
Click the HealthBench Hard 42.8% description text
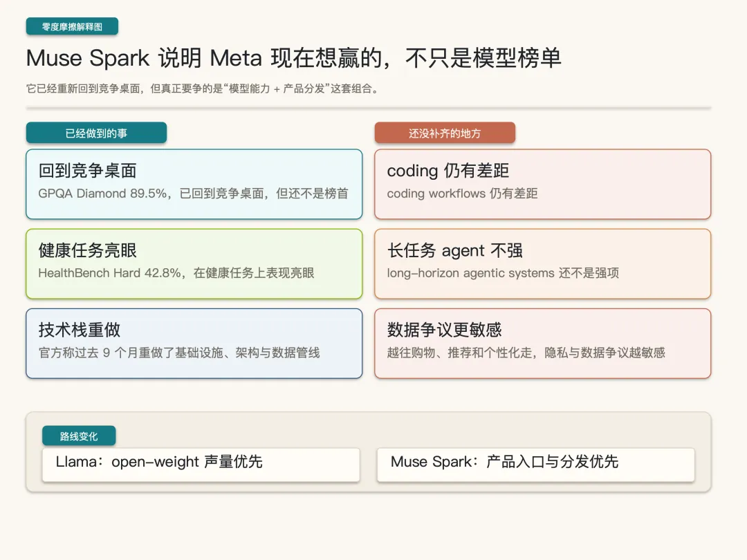tap(176, 273)
